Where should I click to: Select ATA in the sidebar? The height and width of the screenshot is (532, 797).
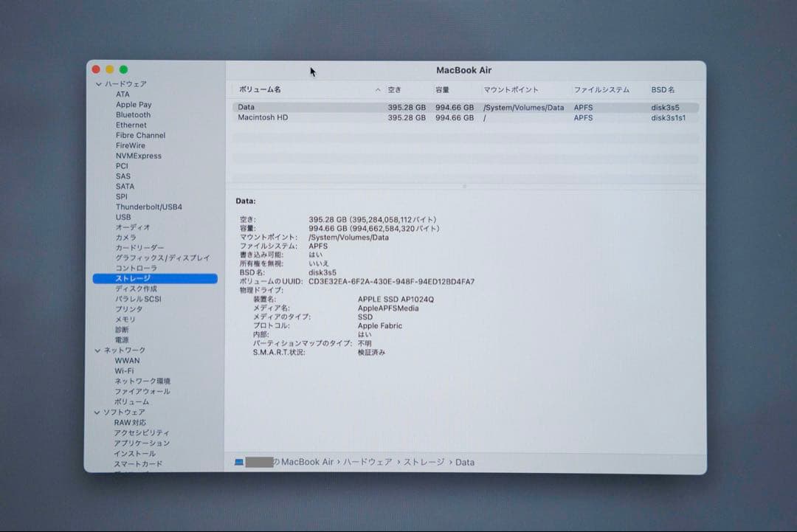click(x=123, y=94)
